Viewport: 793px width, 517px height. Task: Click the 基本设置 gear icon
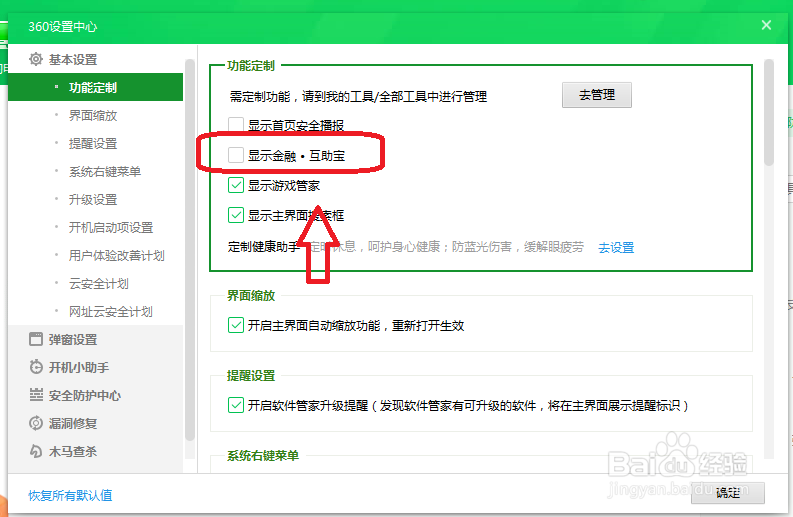tap(35, 59)
